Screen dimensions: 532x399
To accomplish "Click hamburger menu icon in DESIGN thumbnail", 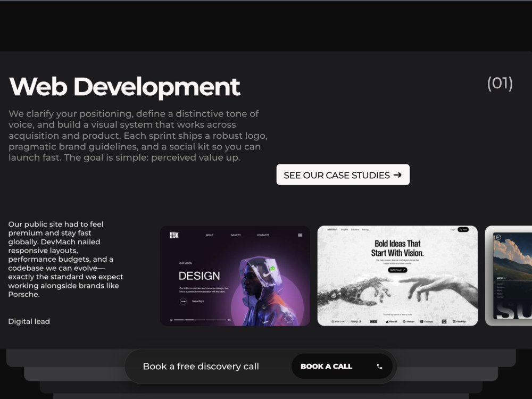I will tap(300, 235).
